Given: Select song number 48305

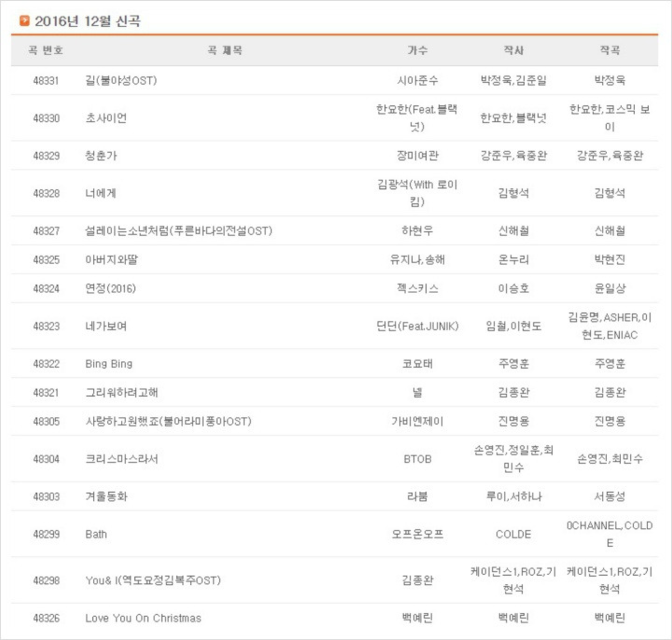Looking at the screenshot, I should tap(46, 422).
